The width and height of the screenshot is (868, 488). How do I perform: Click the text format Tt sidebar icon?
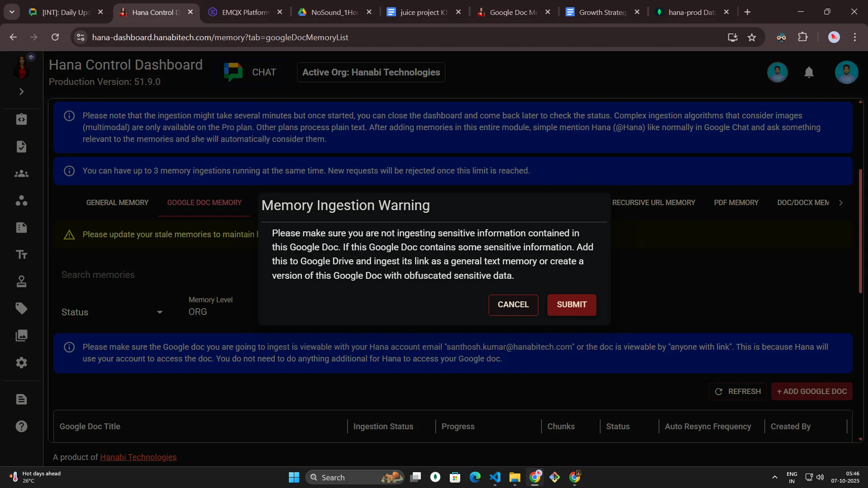[x=21, y=255]
